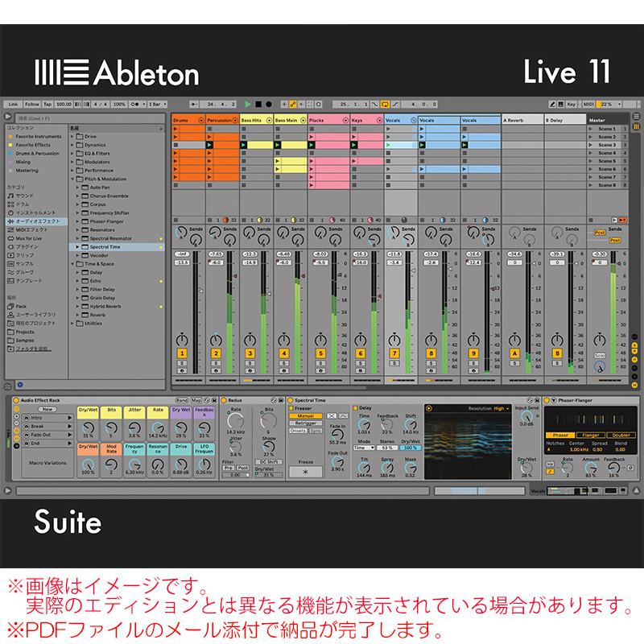Click the Arrangement Record button
The image size is (644, 644).
(x=269, y=105)
